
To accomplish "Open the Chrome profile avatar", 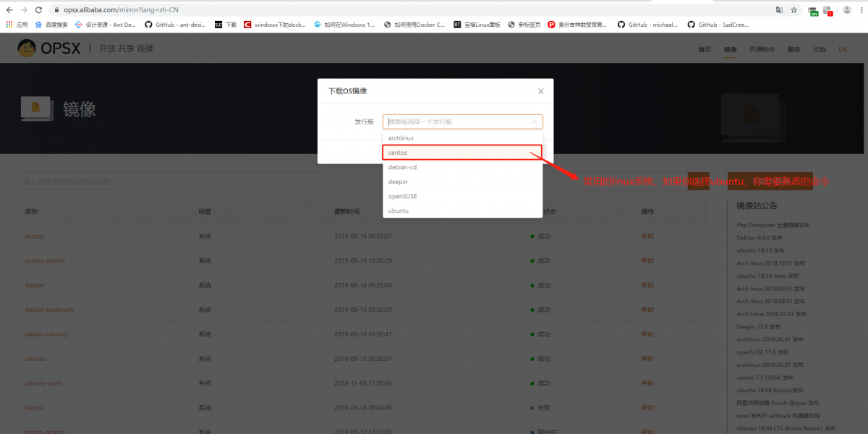I will [x=846, y=10].
